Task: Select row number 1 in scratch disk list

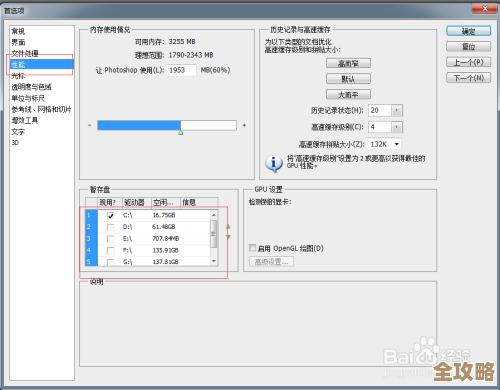Action: (x=91, y=215)
